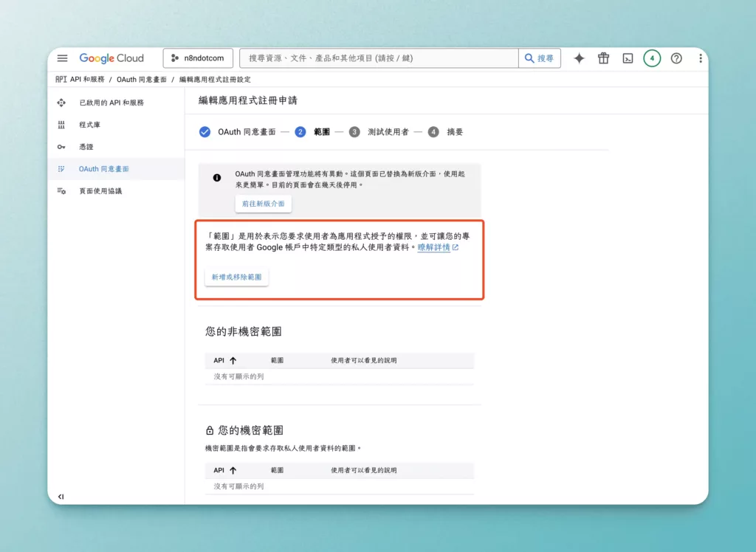Click the 搜尋 search button
Screen dimensions: 756x552
coord(540,58)
